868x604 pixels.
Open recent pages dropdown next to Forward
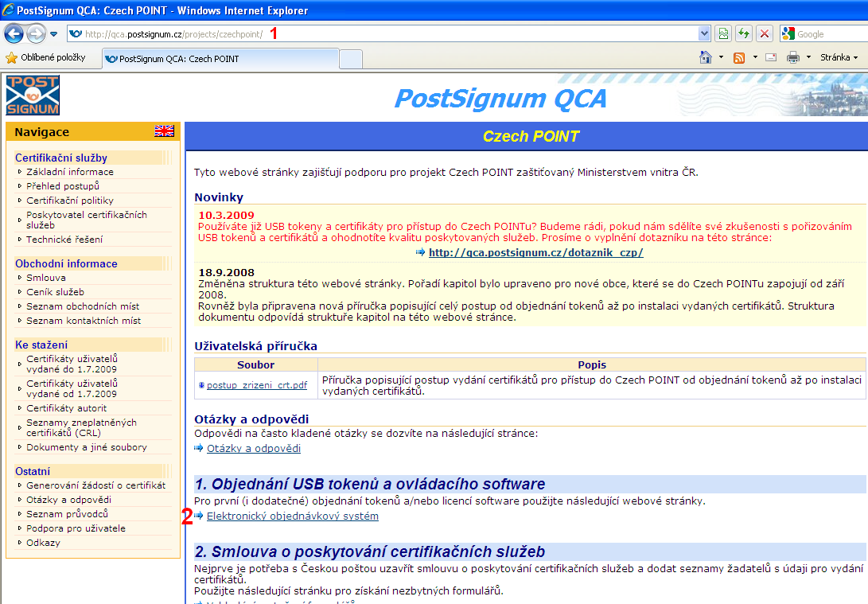point(53,34)
